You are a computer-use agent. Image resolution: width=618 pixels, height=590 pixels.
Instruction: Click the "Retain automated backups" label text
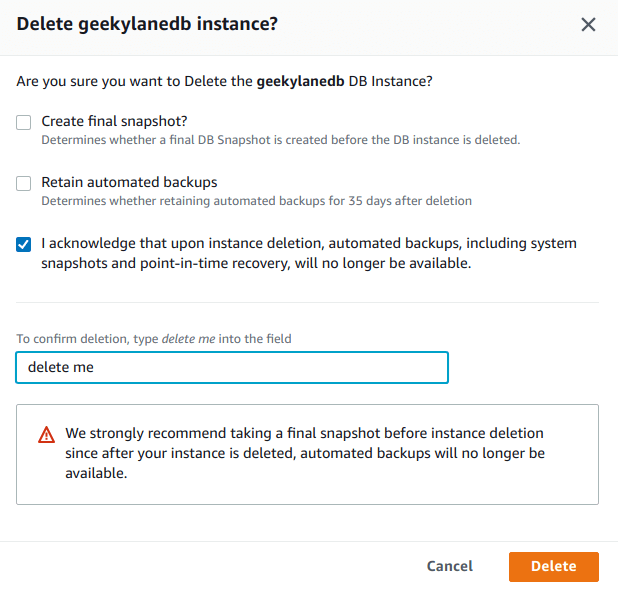coord(129,182)
